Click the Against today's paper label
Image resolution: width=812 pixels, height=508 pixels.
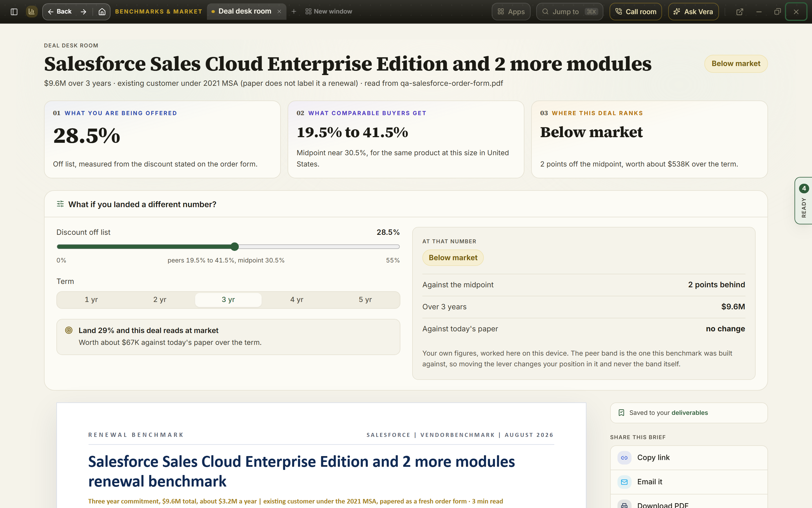tap(460, 329)
